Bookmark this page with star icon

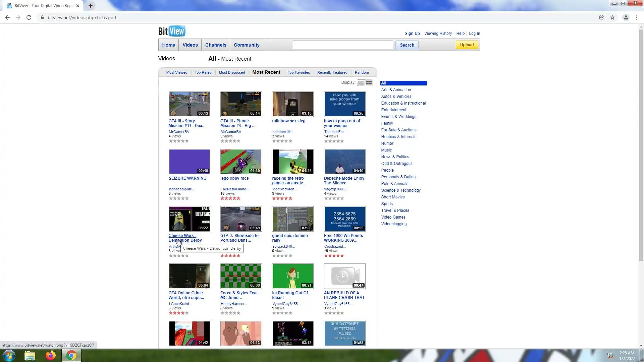(x=612, y=17)
